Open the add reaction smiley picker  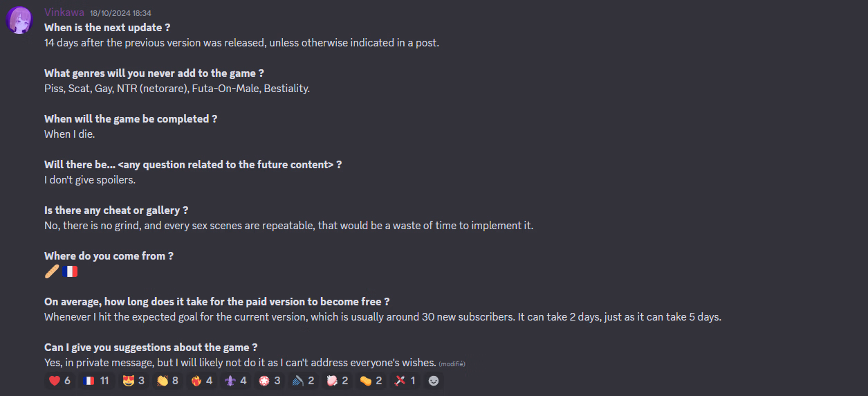434,381
